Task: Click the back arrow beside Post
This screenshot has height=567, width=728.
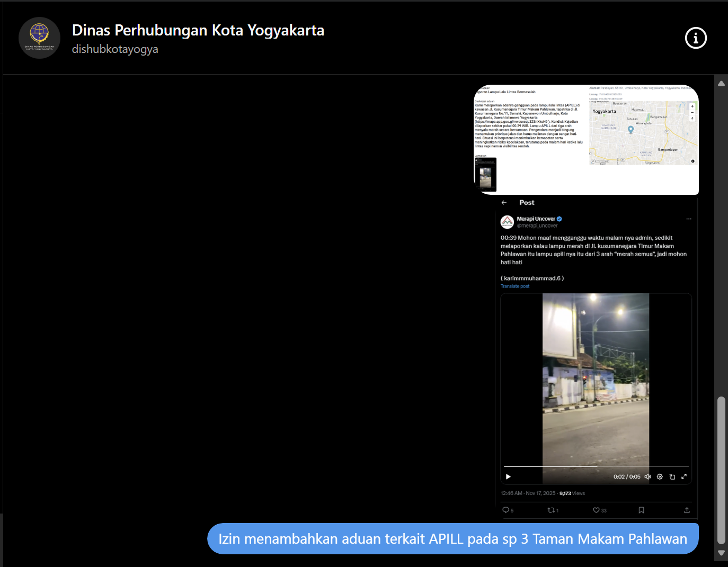Action: click(504, 203)
